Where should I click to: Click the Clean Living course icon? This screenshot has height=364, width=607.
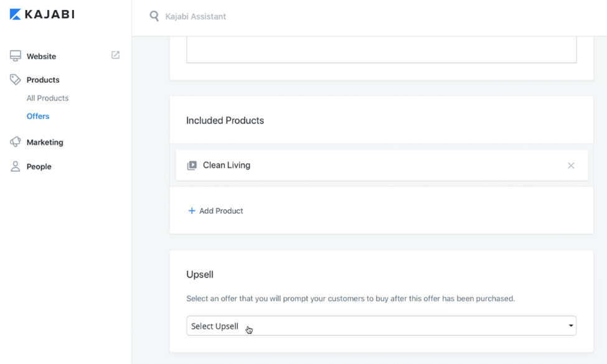pyautogui.click(x=192, y=166)
